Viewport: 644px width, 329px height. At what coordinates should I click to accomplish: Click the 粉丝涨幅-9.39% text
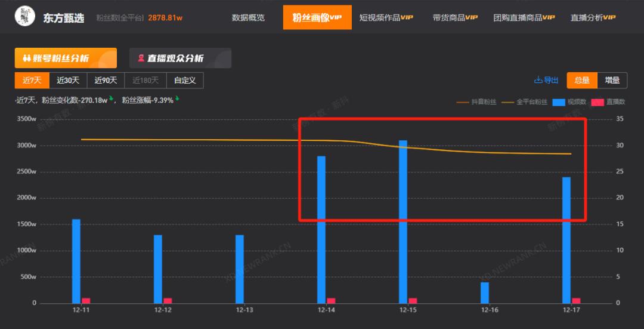point(147,100)
